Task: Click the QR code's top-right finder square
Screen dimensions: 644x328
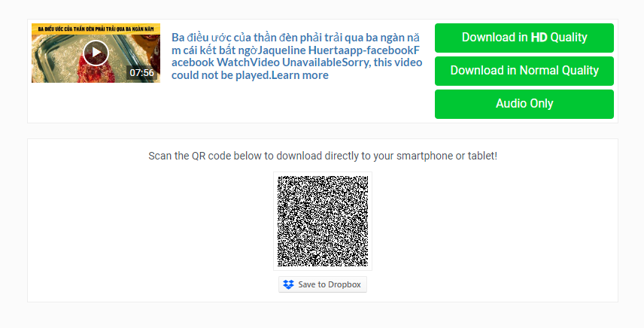Action: tap(365, 179)
